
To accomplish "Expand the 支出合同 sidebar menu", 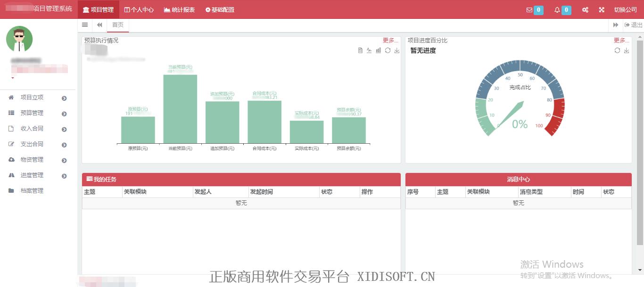I will [32, 144].
